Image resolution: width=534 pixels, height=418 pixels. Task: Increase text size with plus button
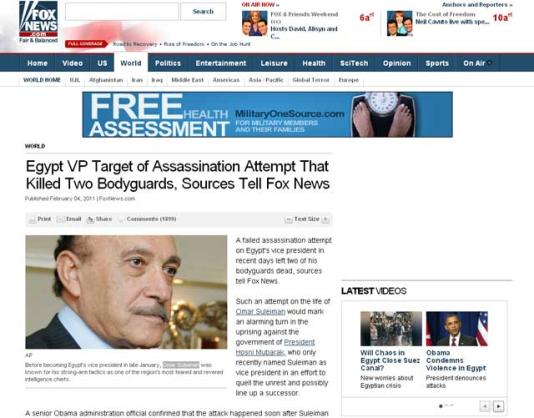(326, 220)
